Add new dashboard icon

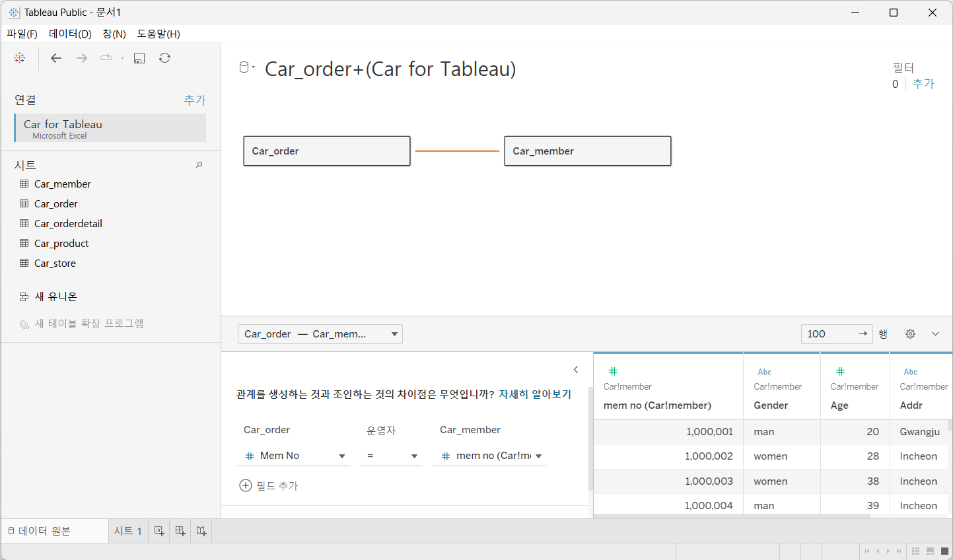180,531
